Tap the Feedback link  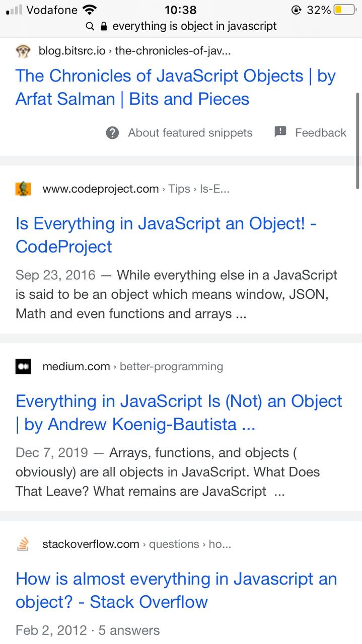[321, 133]
